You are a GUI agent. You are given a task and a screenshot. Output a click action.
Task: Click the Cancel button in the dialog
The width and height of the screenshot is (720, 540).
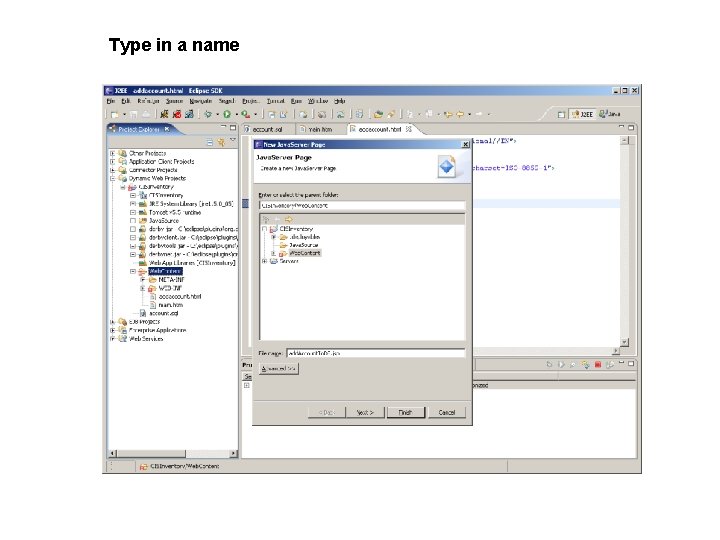447,412
